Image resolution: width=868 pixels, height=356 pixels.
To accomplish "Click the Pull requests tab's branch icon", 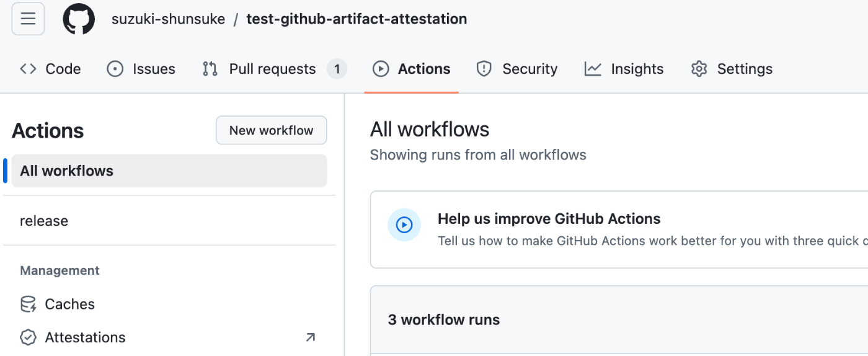I will pyautogui.click(x=210, y=69).
